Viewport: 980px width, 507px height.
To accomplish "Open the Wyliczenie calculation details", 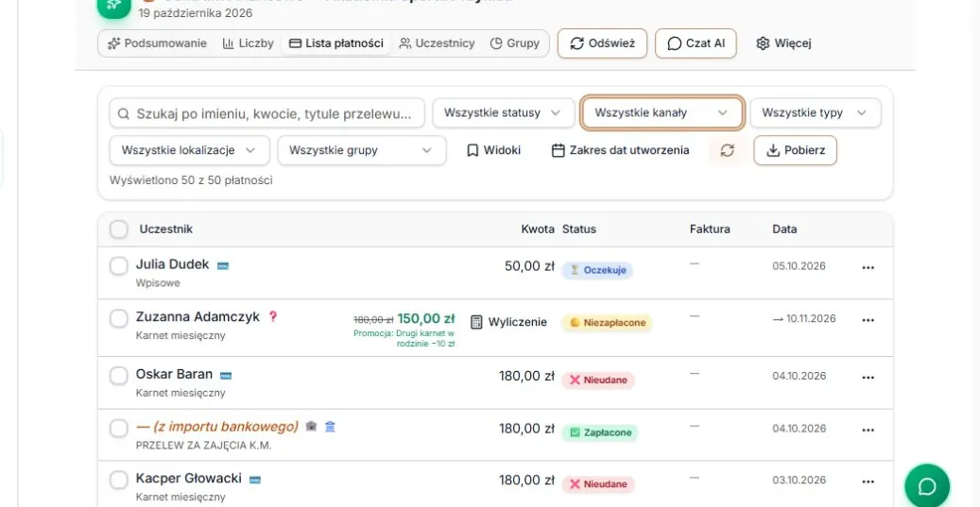I will (x=508, y=322).
